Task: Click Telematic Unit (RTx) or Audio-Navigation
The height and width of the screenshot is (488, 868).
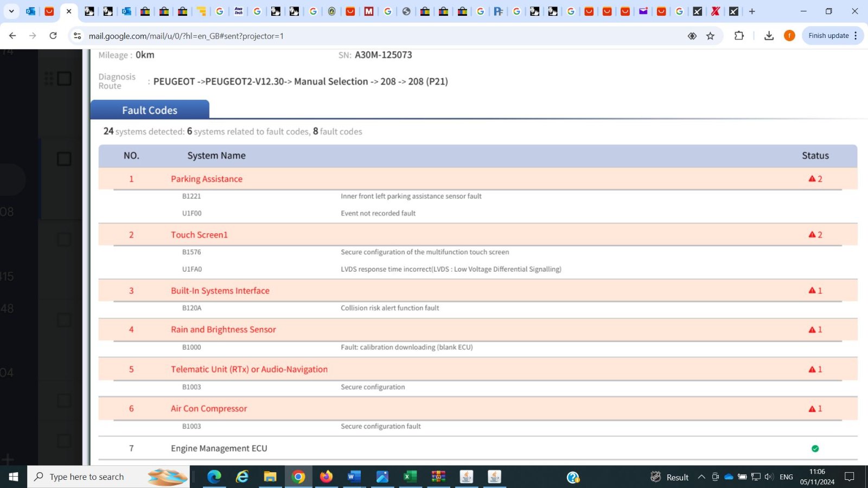Action: 249,369
